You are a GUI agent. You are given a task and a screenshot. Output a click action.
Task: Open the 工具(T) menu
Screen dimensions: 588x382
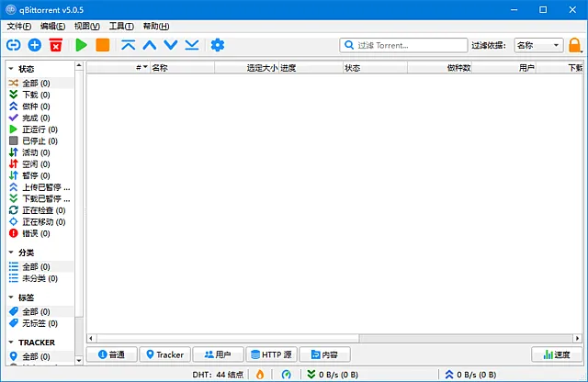click(120, 26)
